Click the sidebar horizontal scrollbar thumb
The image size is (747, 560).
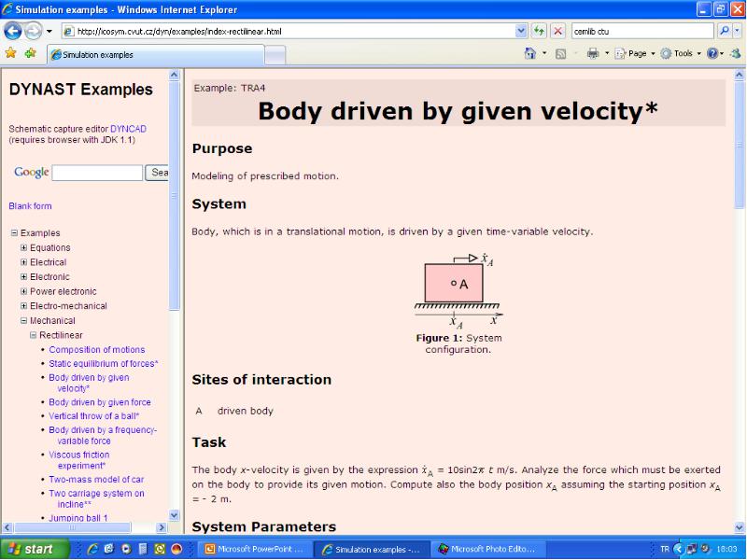click(x=73, y=527)
